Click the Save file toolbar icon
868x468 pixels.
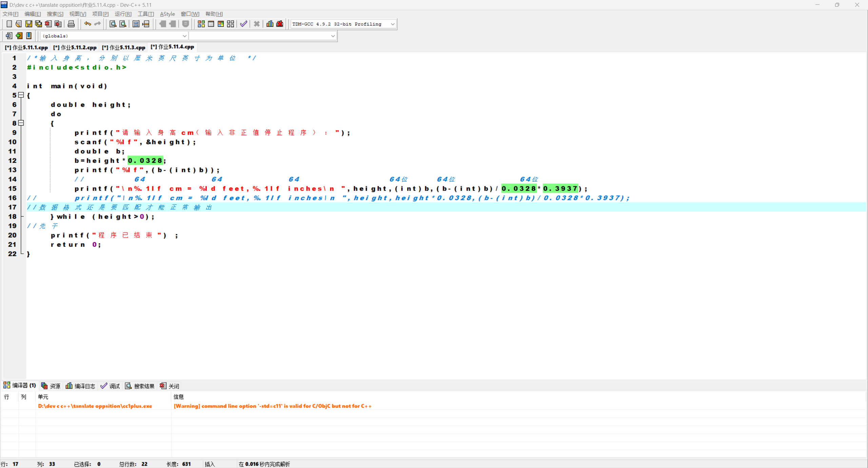[29, 24]
